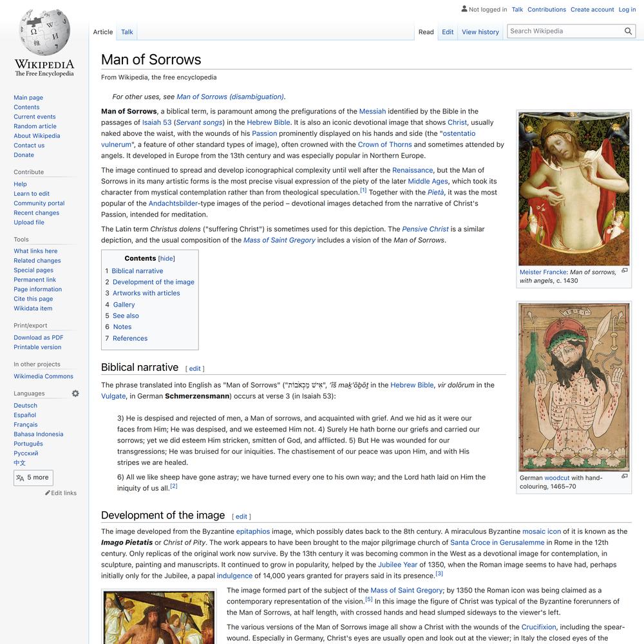Follow the Isaiah 53 link
644x644 pixels.
point(157,122)
